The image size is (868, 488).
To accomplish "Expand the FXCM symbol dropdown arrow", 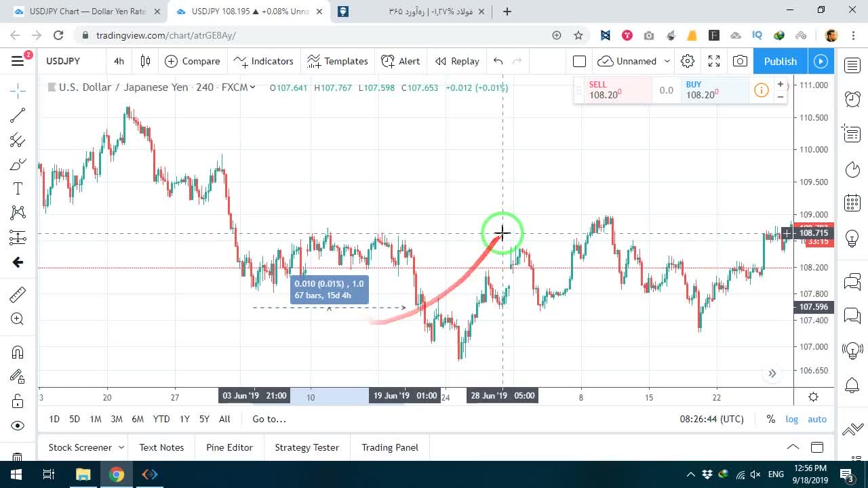I will tap(253, 87).
